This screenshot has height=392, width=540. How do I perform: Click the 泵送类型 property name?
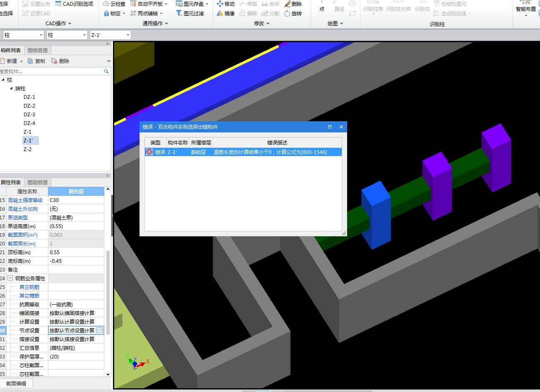[18, 217]
